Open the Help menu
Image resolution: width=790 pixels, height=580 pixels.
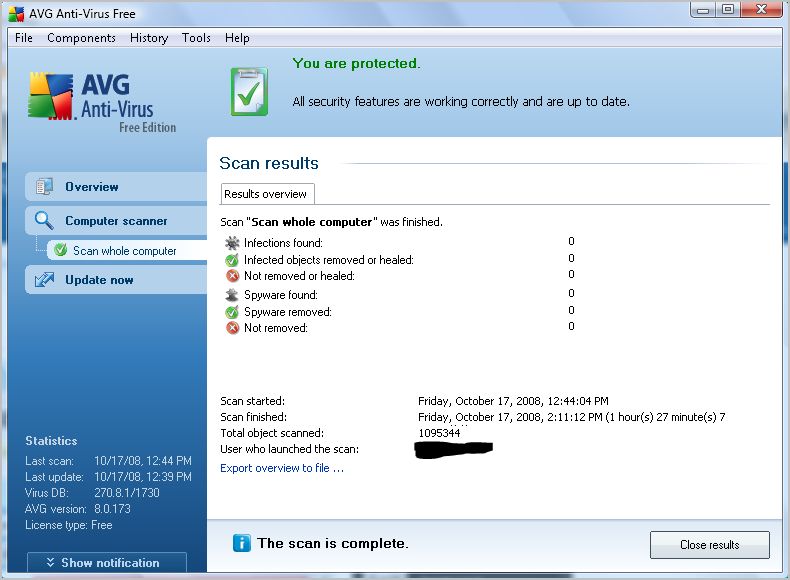pos(237,38)
